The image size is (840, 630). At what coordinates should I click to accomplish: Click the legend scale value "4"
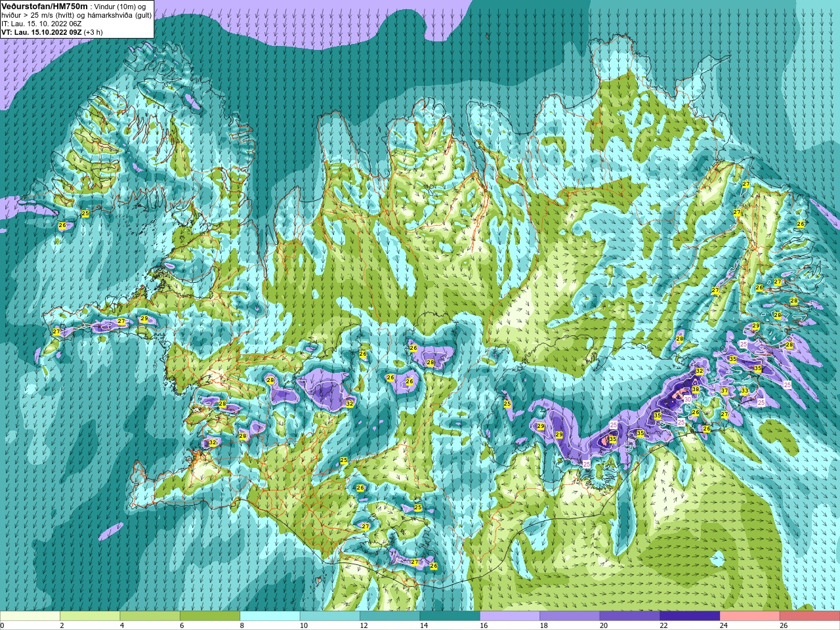[122, 625]
